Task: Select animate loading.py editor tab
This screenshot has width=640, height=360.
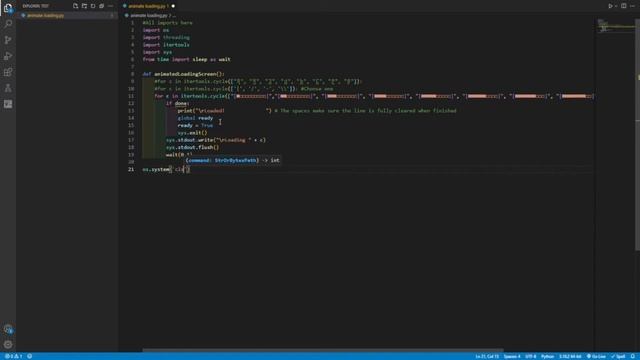Action: (x=149, y=6)
